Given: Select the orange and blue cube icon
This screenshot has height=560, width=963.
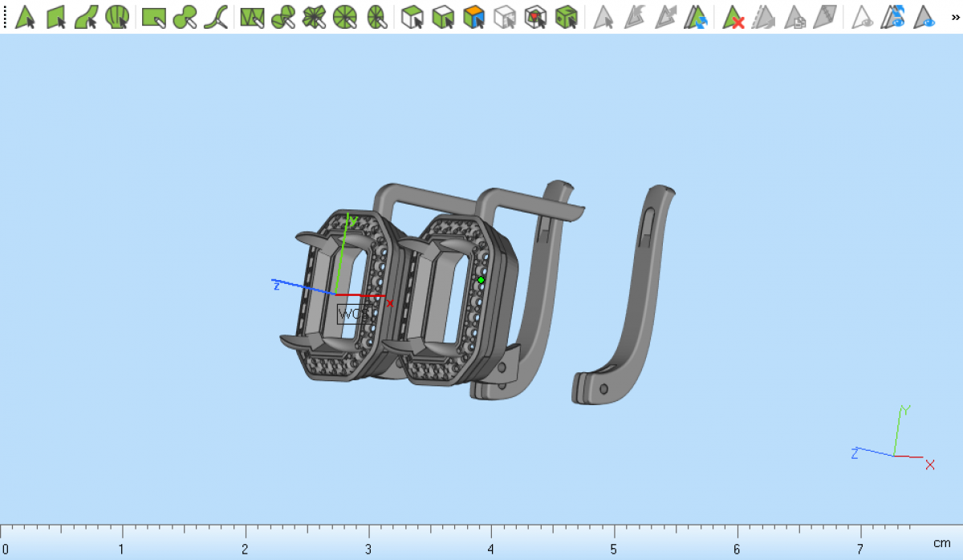Looking at the screenshot, I should tap(474, 17).
